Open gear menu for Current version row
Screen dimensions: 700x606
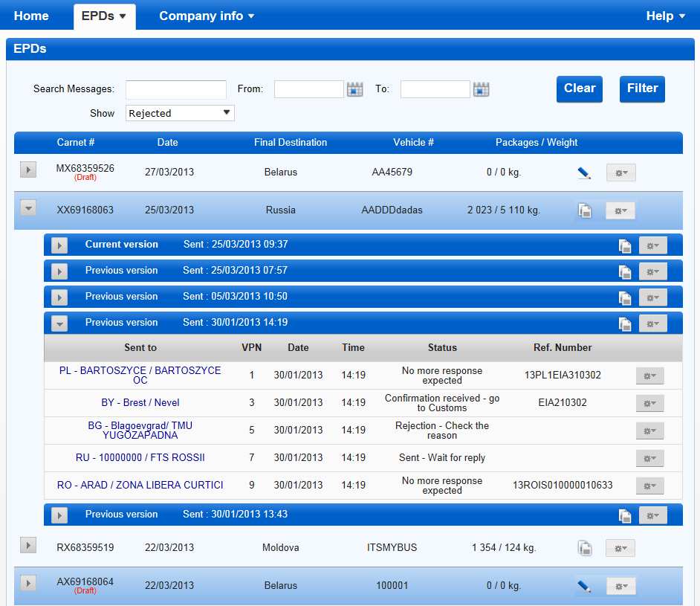point(652,245)
